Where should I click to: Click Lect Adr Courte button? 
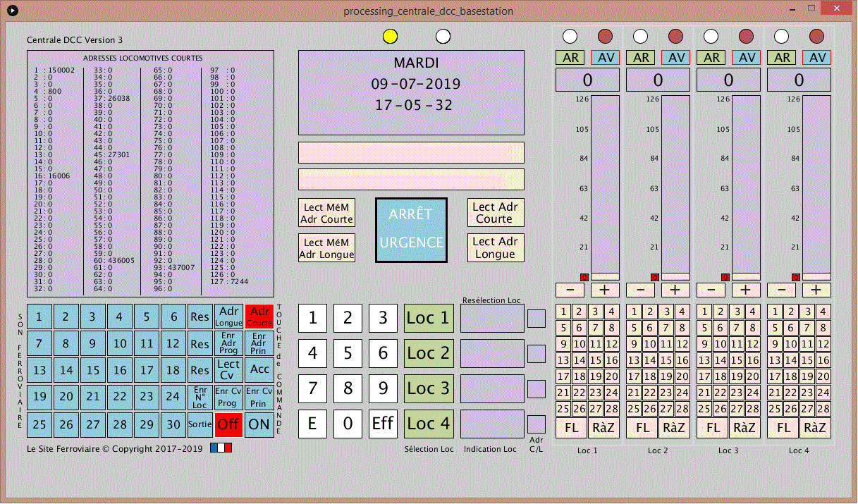[x=496, y=213]
